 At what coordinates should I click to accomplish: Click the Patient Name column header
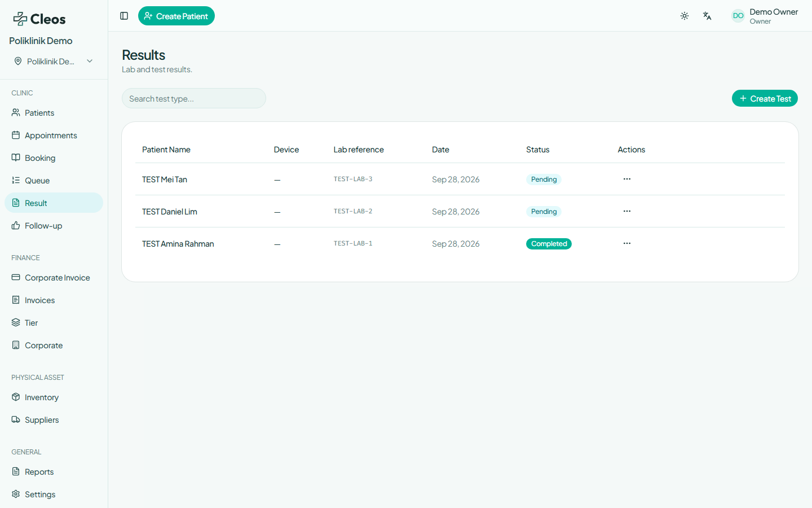[166, 150]
